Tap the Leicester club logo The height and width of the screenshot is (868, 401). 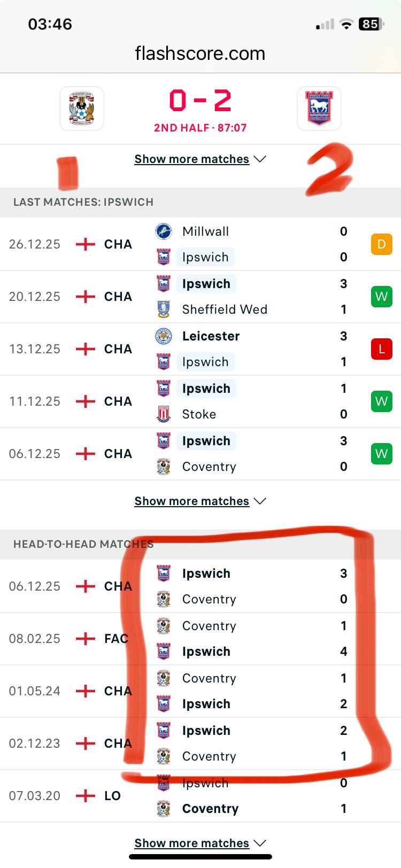pos(163,336)
